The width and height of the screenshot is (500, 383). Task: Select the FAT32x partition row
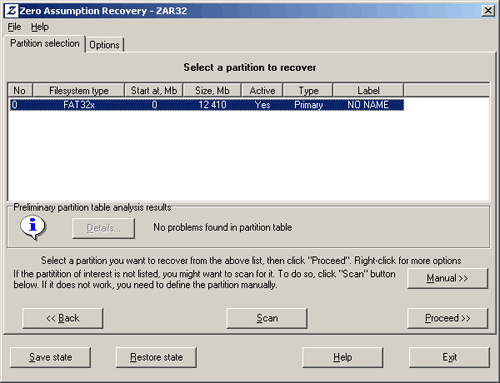point(207,105)
